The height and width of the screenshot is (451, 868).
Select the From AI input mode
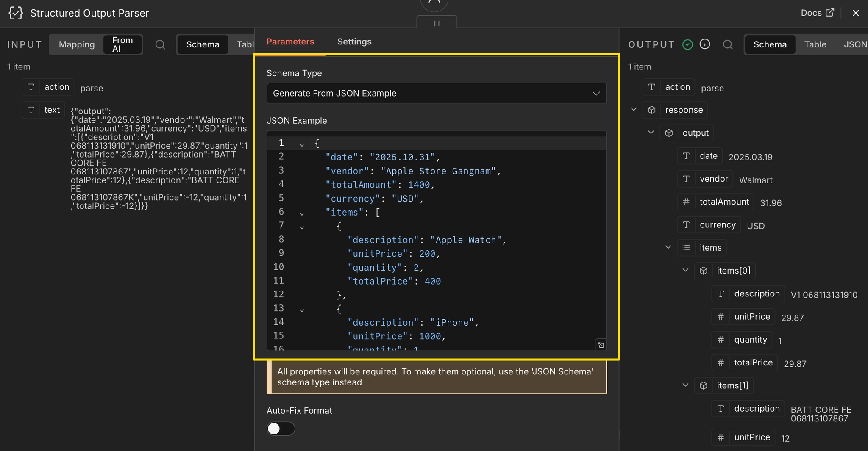pyautogui.click(x=122, y=44)
